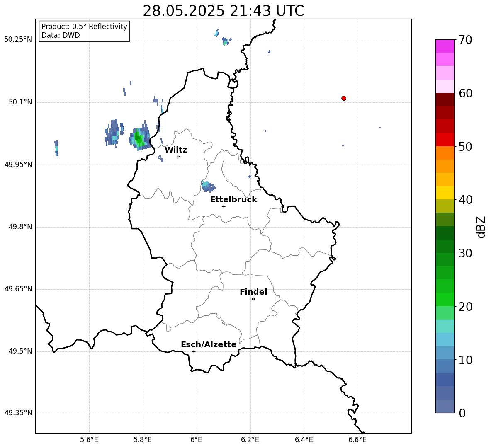Click the 5.8°E longitude label
The width and height of the screenshot is (491, 448).
click(x=143, y=440)
